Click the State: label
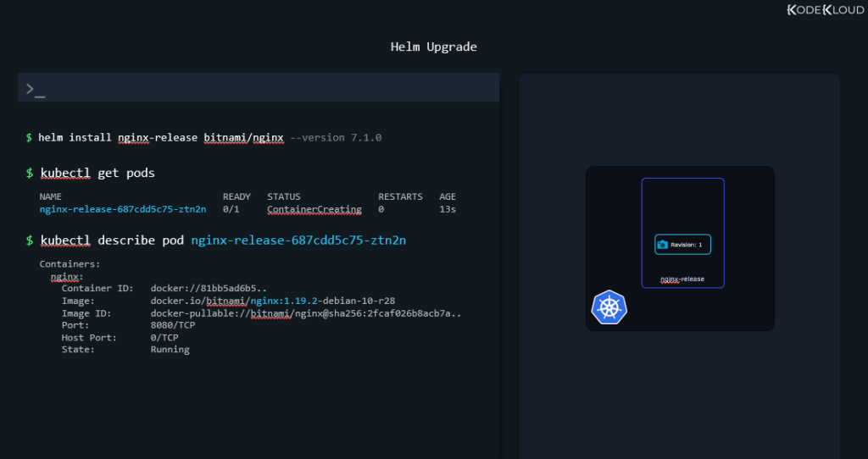This screenshot has height=459, width=868. click(x=78, y=350)
